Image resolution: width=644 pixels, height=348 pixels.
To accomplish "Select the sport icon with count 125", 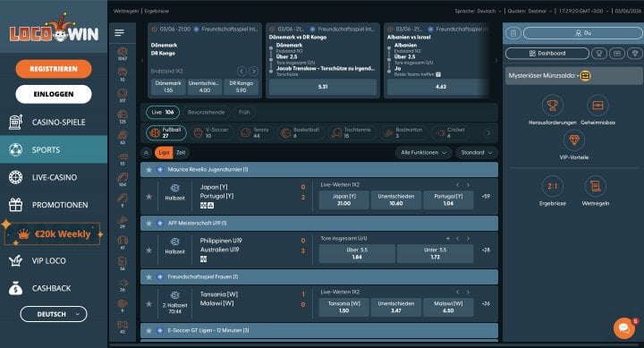I will (x=123, y=116).
